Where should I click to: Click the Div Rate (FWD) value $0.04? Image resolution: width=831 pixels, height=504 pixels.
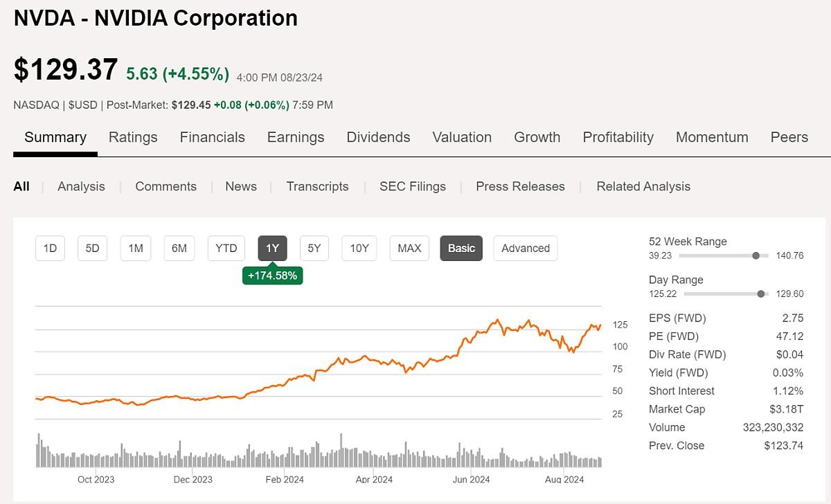(x=790, y=354)
